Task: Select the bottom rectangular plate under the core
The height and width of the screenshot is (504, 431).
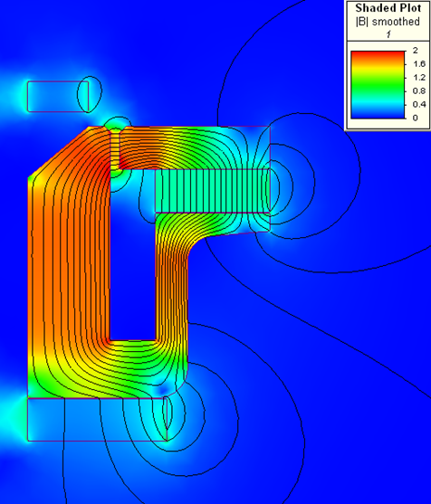Action: pyautogui.click(x=97, y=420)
